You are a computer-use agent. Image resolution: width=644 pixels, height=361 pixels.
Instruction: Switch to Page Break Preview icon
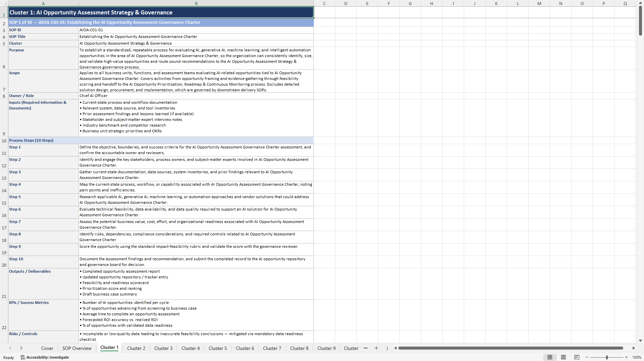click(x=577, y=357)
